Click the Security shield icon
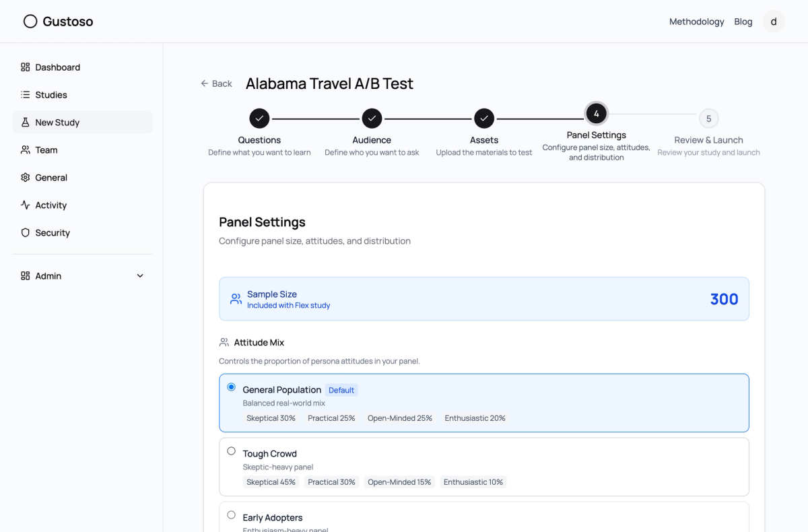This screenshot has width=808, height=532. 26,233
